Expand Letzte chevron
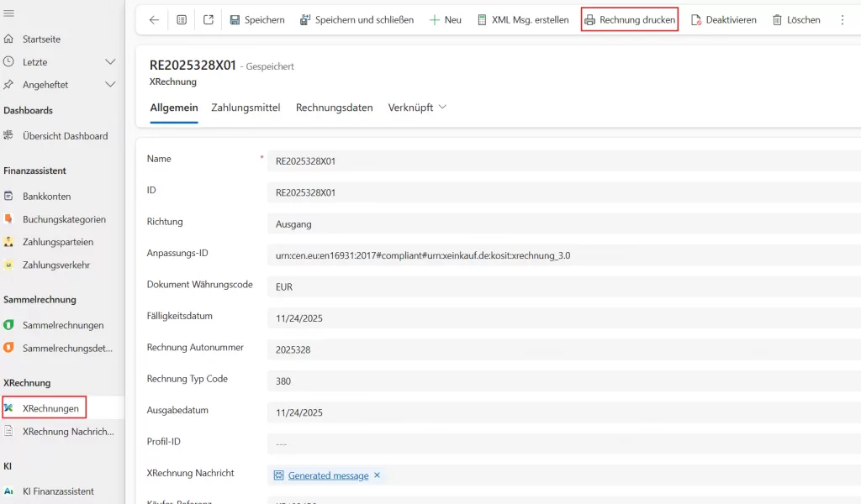 click(110, 62)
